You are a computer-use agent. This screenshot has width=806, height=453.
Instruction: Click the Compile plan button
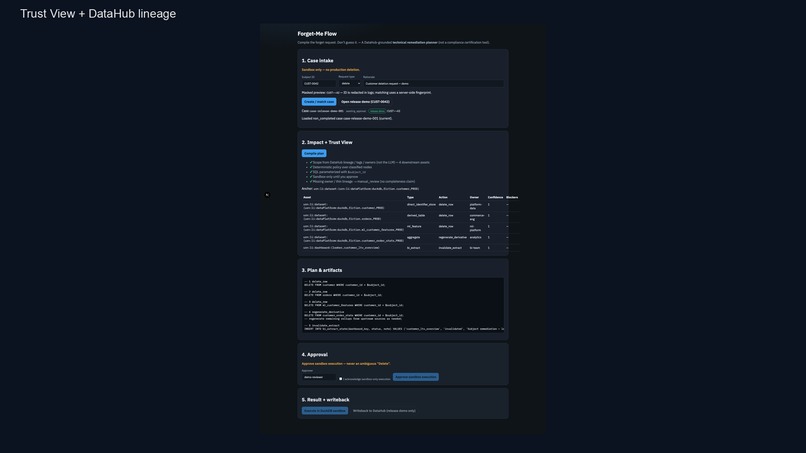coord(314,153)
